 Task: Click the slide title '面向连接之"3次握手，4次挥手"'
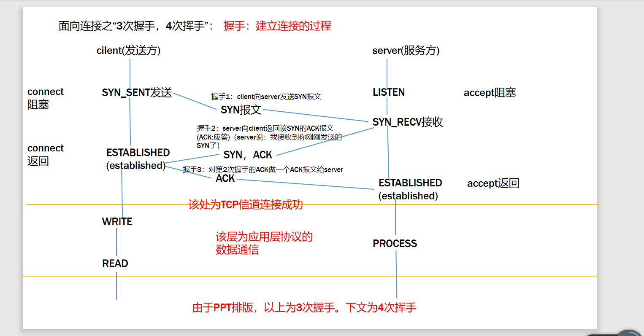point(136,26)
